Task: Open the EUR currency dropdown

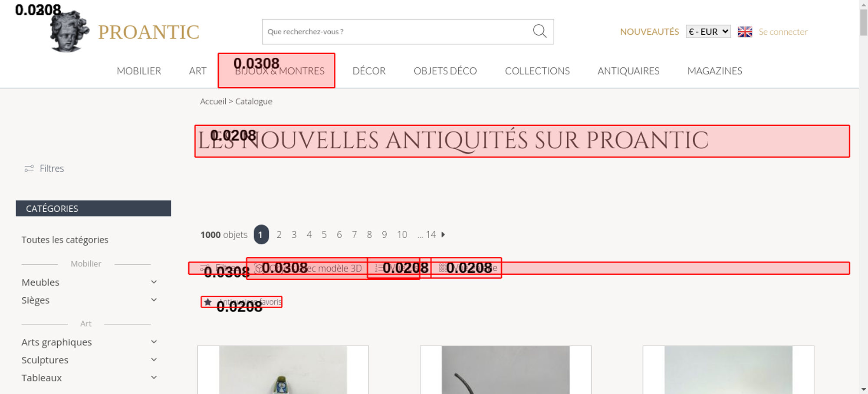Action: click(708, 32)
